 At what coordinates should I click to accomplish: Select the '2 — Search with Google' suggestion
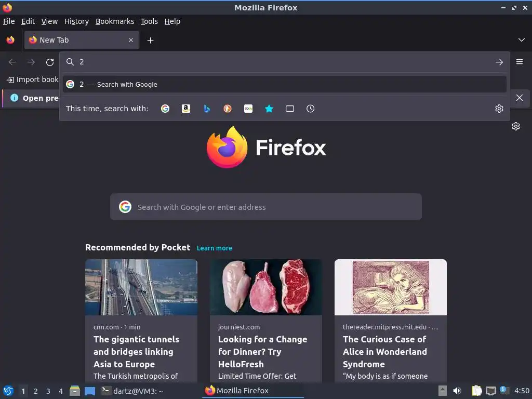coord(284,84)
